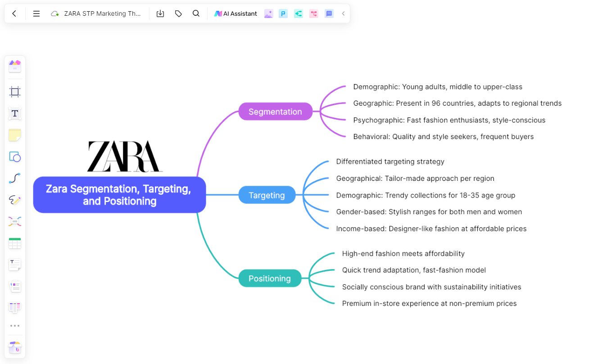Select the Connector line tool
The width and height of the screenshot is (593, 364).
pyautogui.click(x=15, y=179)
